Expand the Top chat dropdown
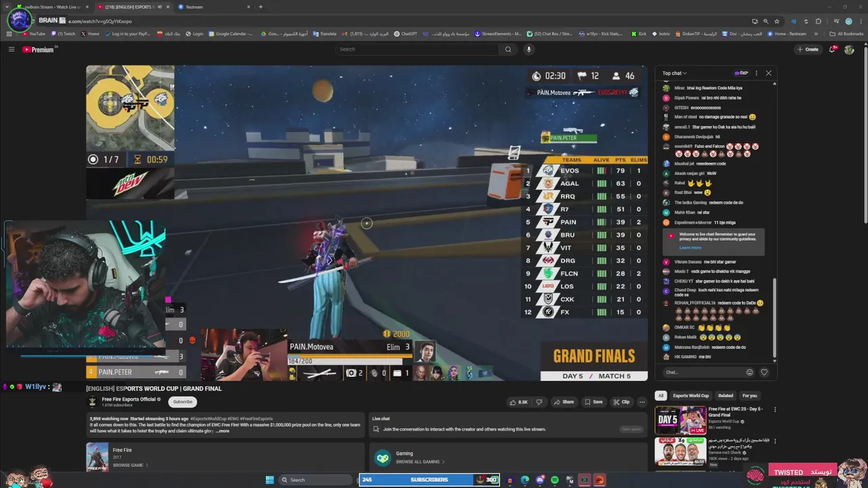 point(675,73)
